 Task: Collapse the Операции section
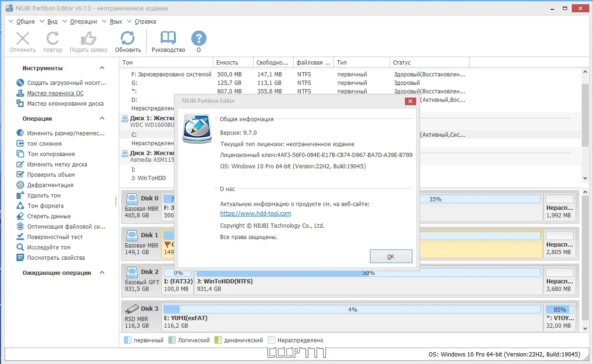click(x=102, y=118)
